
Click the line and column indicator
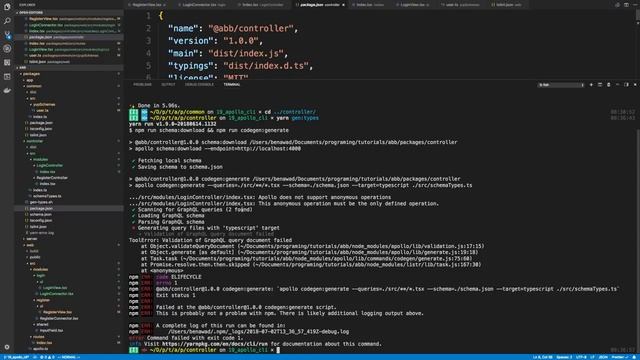(542, 357)
